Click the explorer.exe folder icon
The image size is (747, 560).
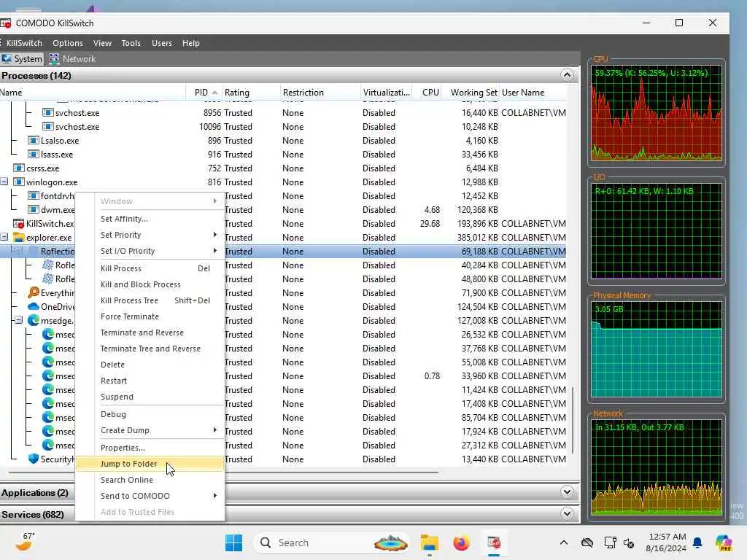click(x=18, y=237)
